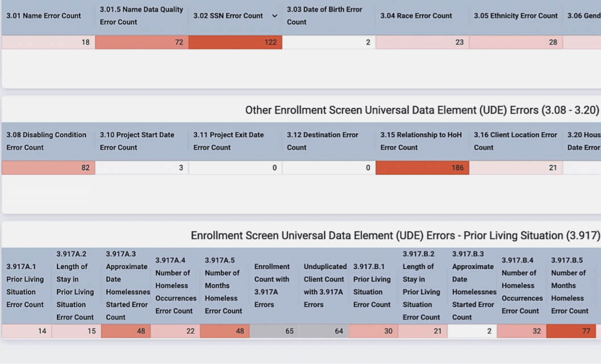Select the 3.05 Ethnicity Error Count header
The width and height of the screenshot is (601, 364).
point(515,16)
